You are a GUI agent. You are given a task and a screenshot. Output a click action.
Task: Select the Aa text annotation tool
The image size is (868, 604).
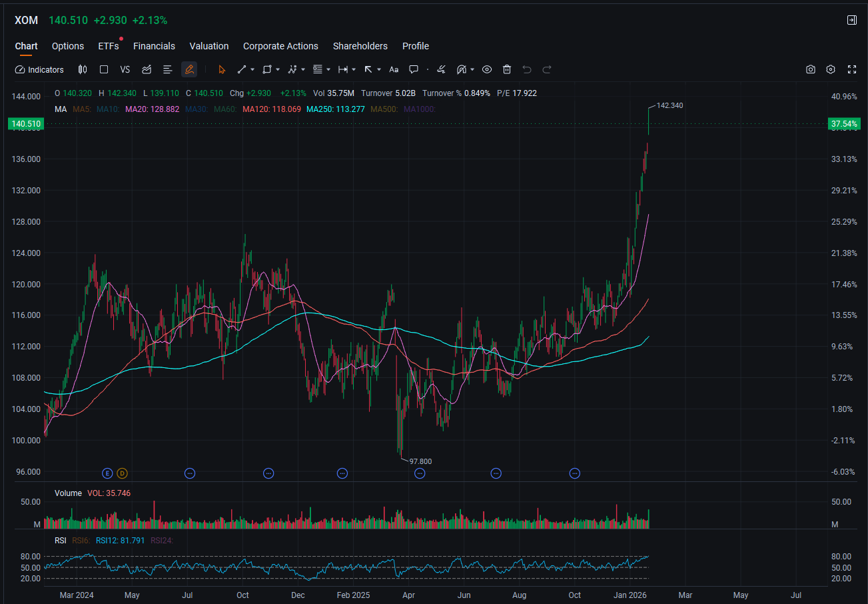coord(394,69)
